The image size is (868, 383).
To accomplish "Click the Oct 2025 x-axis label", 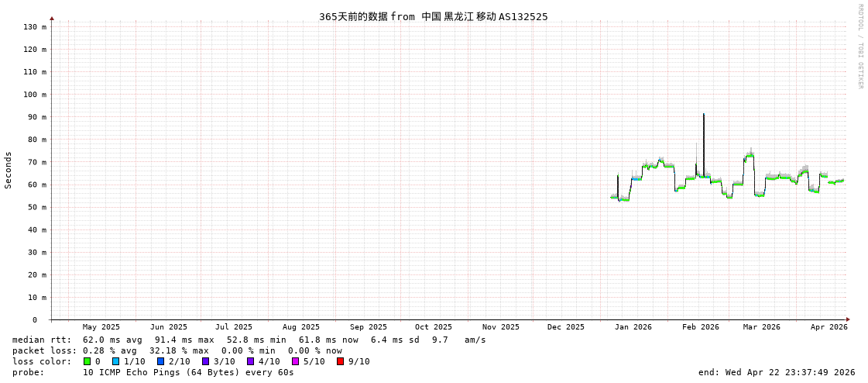I will tap(433, 327).
